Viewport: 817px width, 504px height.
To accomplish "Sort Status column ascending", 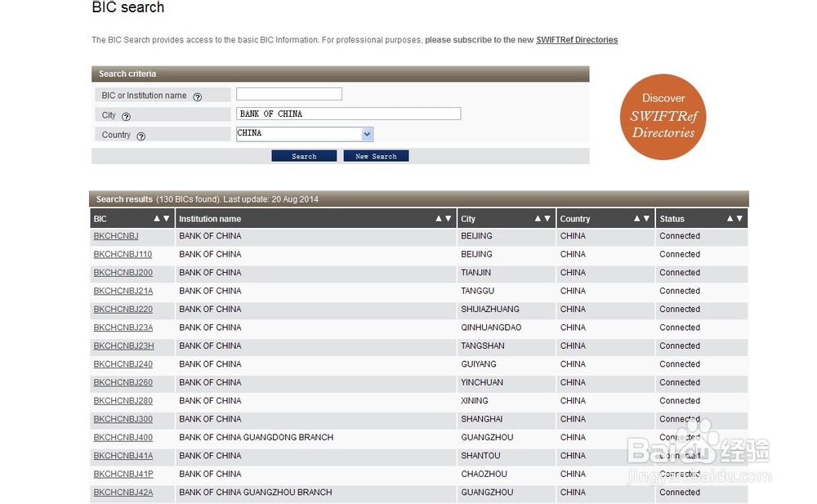I will coord(730,218).
